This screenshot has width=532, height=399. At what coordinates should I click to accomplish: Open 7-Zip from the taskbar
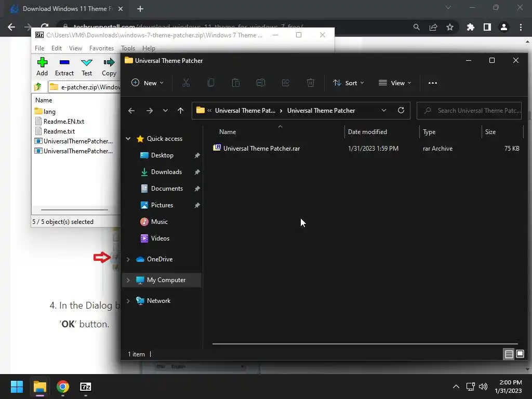tap(86, 387)
